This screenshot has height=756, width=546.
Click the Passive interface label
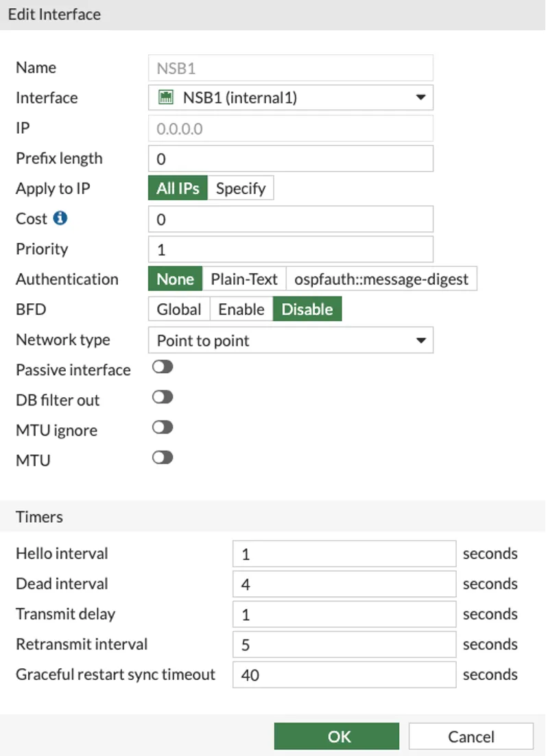pyautogui.click(x=73, y=370)
